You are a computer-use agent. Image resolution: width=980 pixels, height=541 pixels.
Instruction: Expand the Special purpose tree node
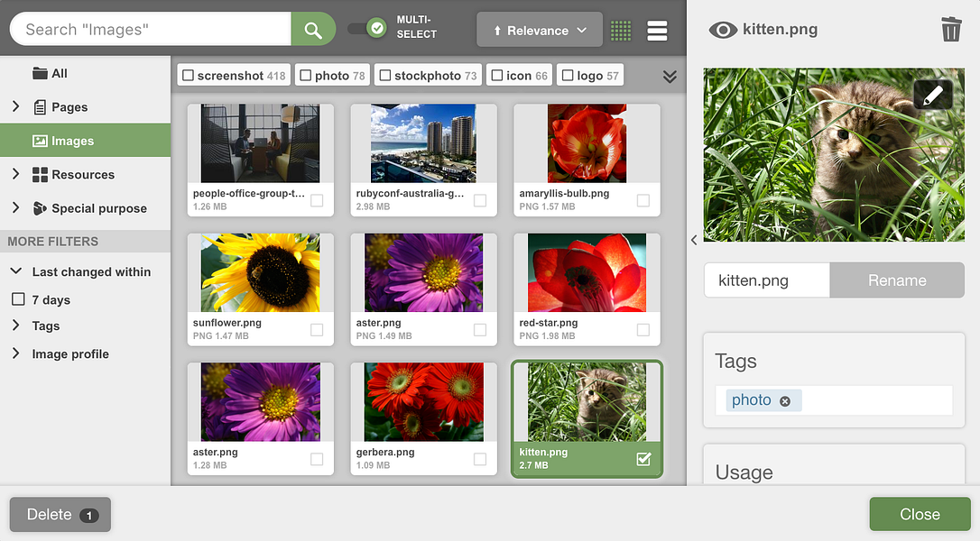(15, 208)
